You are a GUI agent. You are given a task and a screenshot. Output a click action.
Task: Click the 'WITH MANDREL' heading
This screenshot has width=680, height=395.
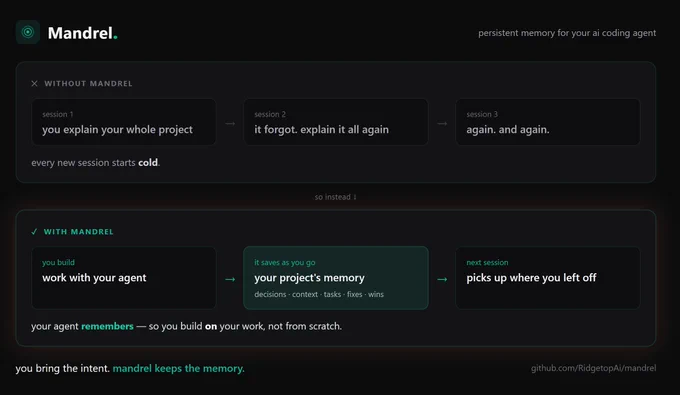click(78, 232)
